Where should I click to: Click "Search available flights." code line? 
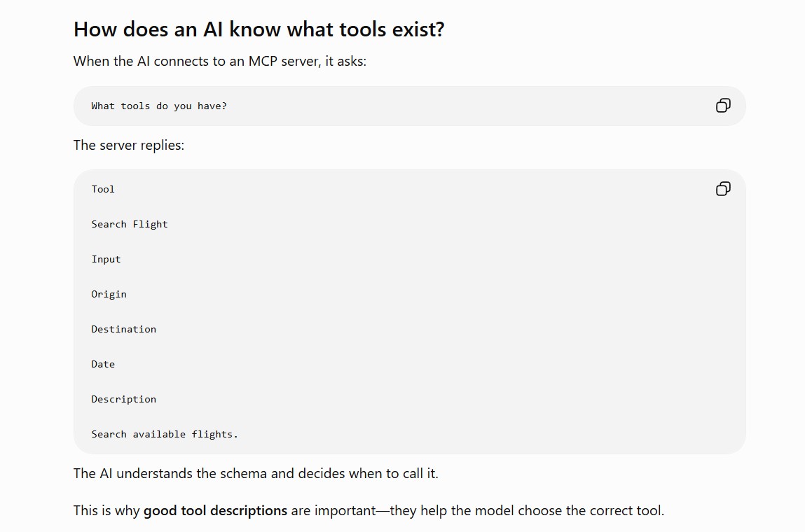pos(165,434)
